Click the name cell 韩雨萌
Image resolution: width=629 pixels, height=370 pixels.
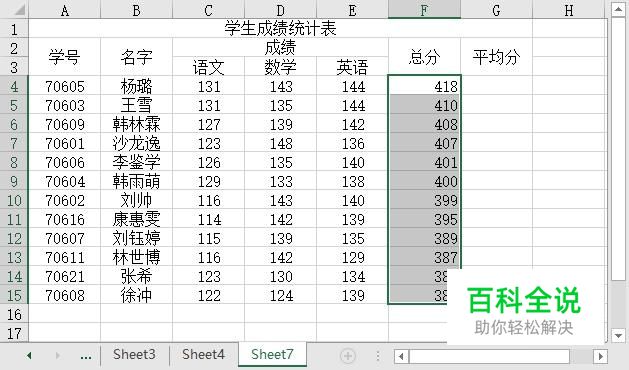coord(136,181)
